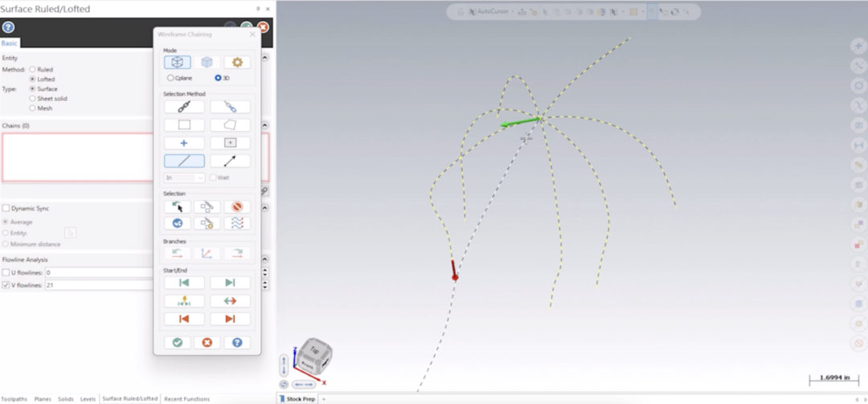Switch to Solids mode cube icon
868x404 pixels.
(207, 63)
